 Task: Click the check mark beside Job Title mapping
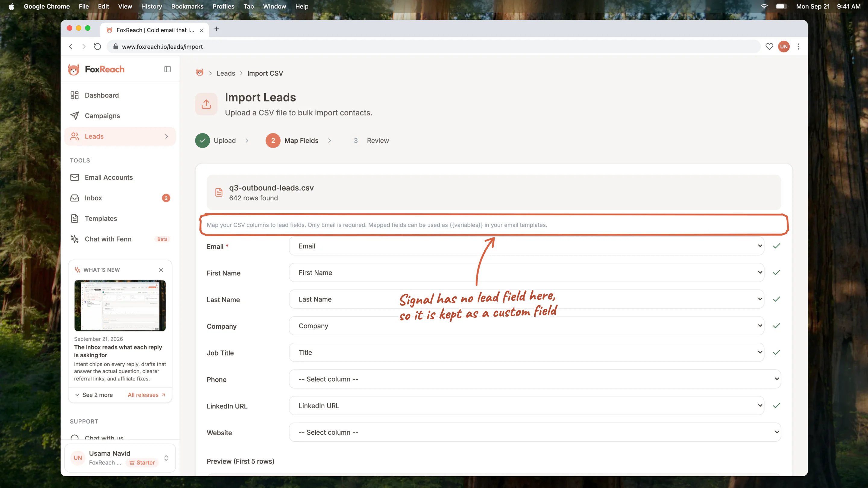click(x=776, y=352)
